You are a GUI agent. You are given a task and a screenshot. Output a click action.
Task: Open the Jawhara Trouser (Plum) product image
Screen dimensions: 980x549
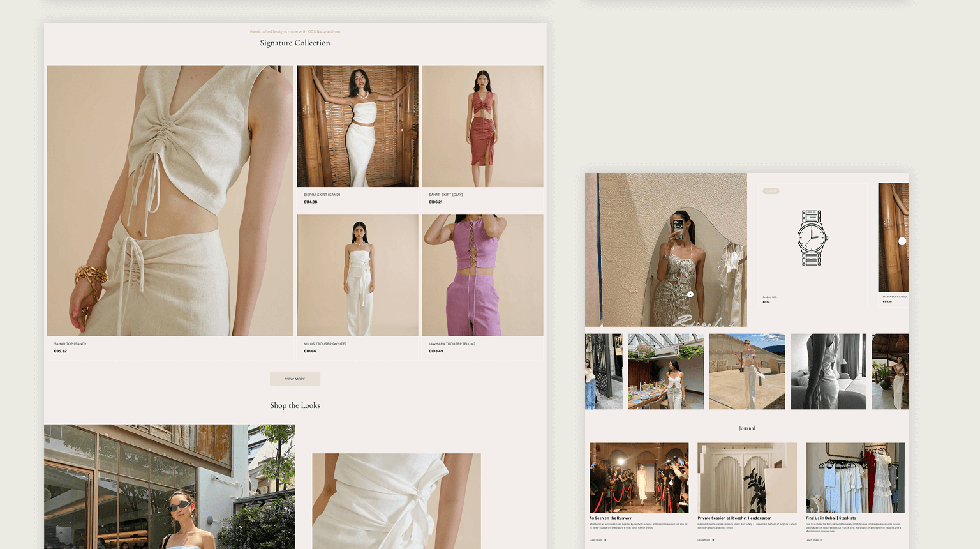click(482, 275)
